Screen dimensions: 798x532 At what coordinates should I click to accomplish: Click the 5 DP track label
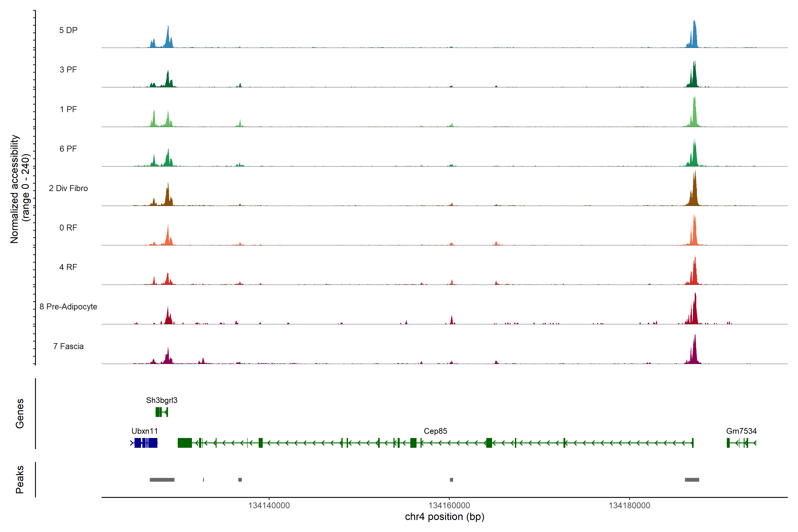point(68,30)
